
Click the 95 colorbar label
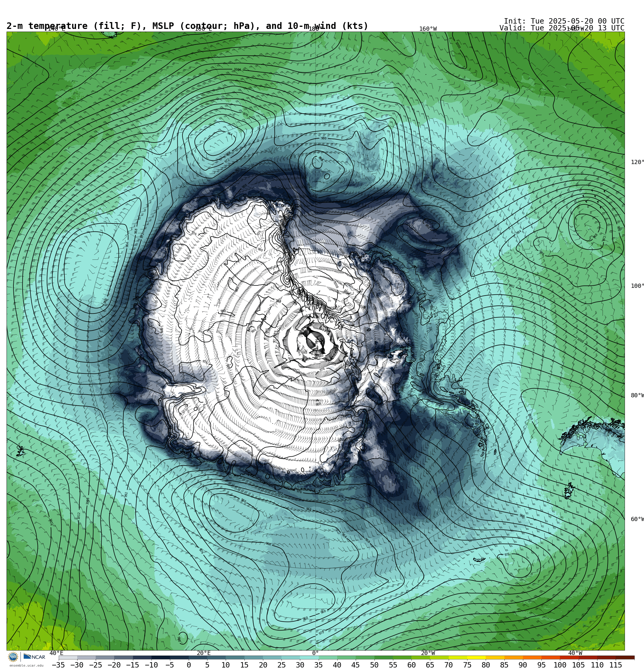coord(542,665)
